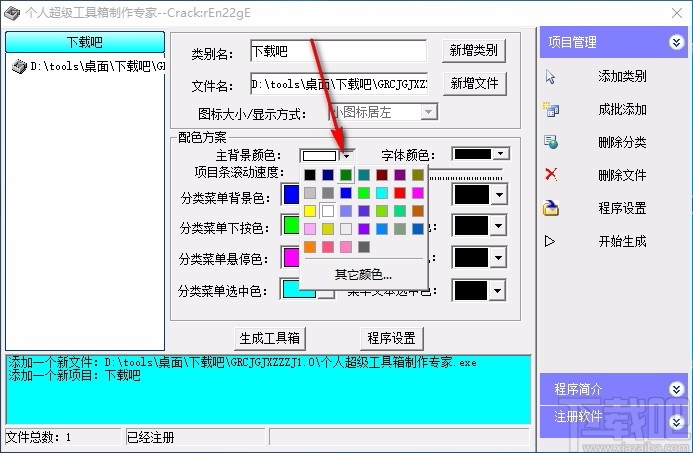The height and width of the screenshot is (453, 693).
Task: Click the 程序设置 label in the right sidebar
Action: pyautogui.click(x=622, y=208)
